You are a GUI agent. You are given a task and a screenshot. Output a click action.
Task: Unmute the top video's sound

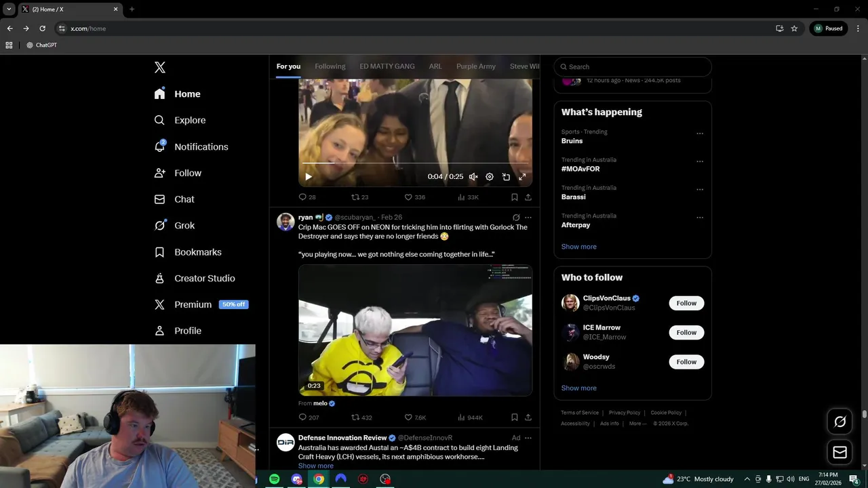473,177
